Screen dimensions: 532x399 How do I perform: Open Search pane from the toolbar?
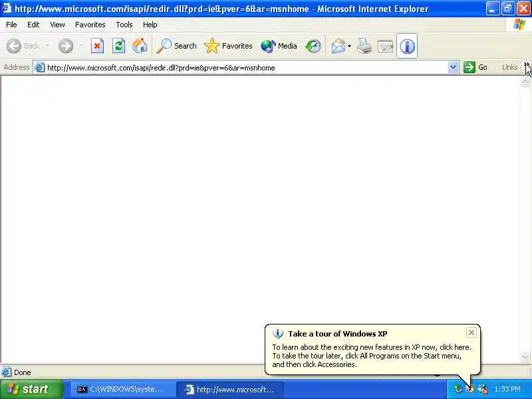pyautogui.click(x=176, y=46)
